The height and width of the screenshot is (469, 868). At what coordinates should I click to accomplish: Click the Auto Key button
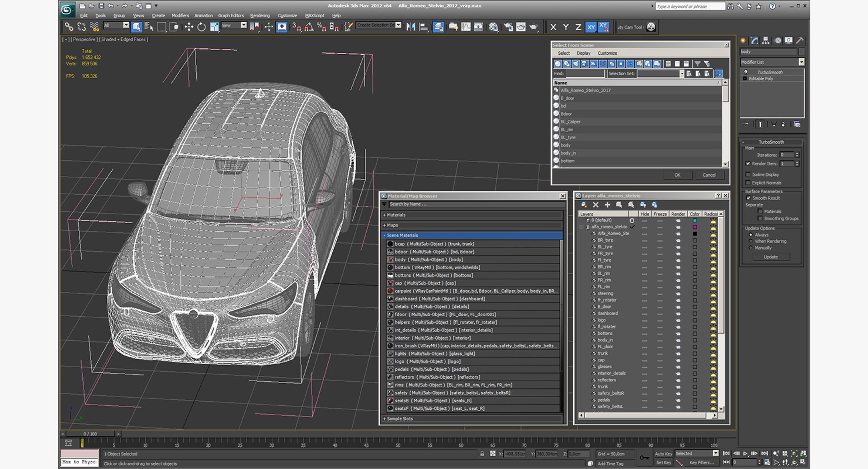[663, 454]
